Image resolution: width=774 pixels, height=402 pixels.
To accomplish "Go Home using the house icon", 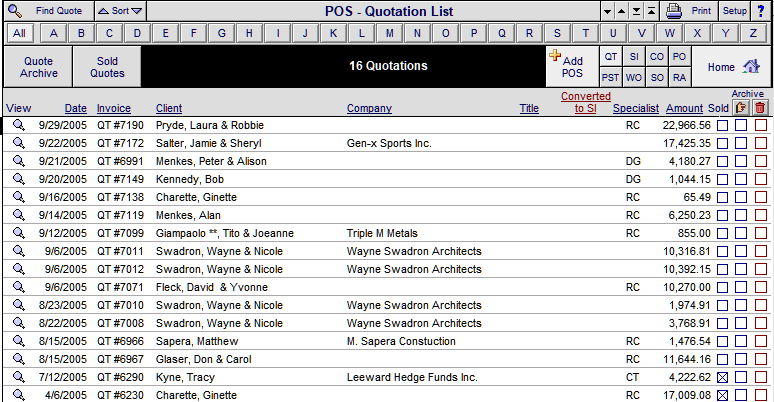I will point(751,66).
